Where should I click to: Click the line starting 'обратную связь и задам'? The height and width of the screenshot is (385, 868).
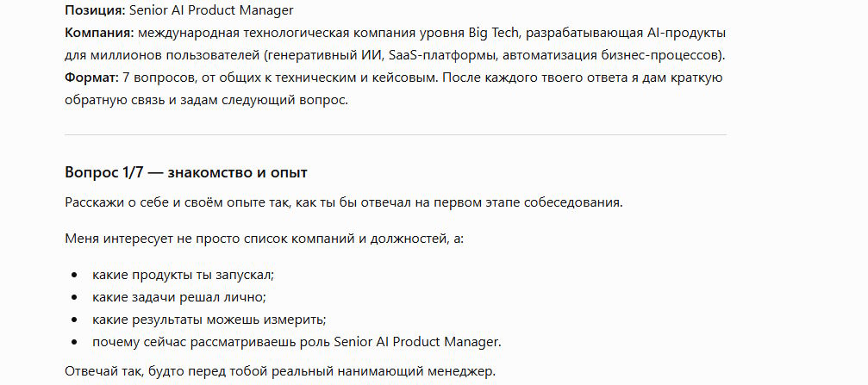click(x=207, y=101)
